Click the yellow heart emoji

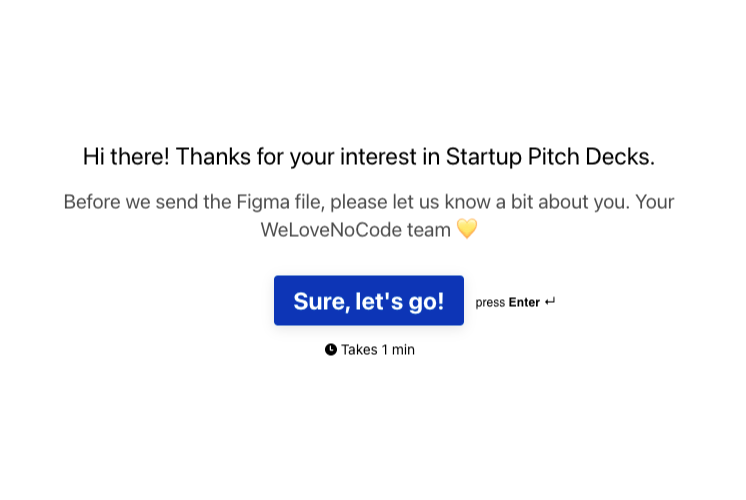tap(467, 229)
